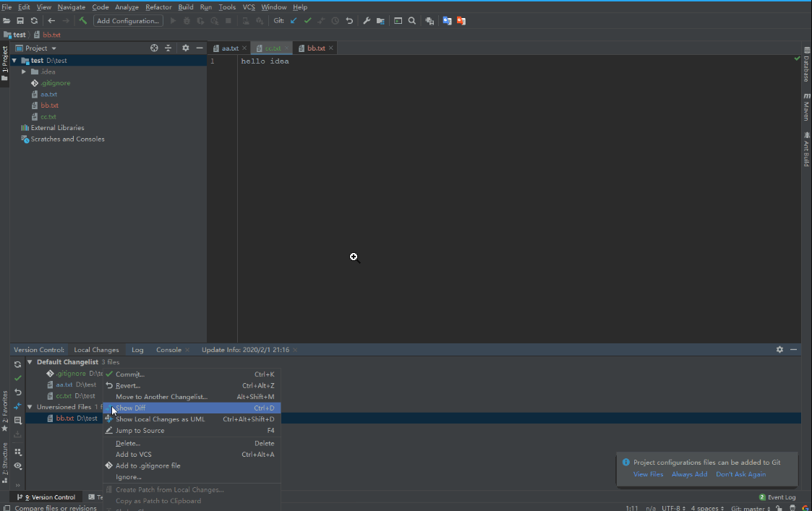Click the orange translate icon in toolbar
This screenshot has height=511, width=812.
coord(461,21)
